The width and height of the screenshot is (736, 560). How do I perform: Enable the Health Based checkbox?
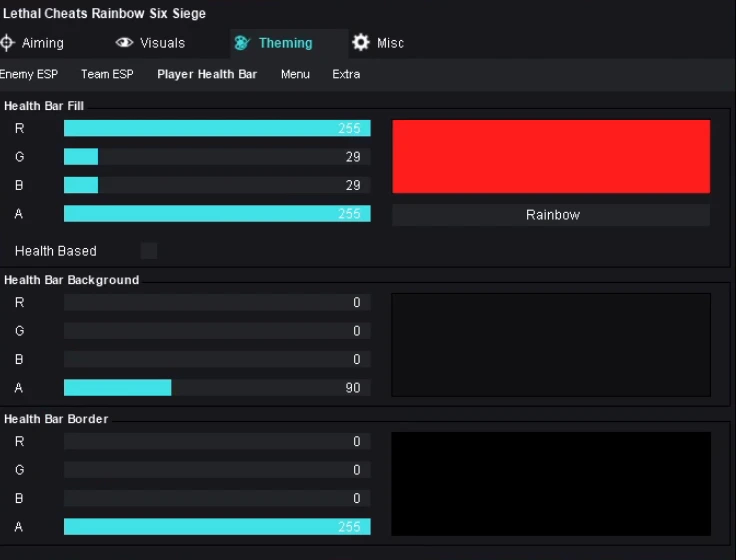tap(149, 251)
